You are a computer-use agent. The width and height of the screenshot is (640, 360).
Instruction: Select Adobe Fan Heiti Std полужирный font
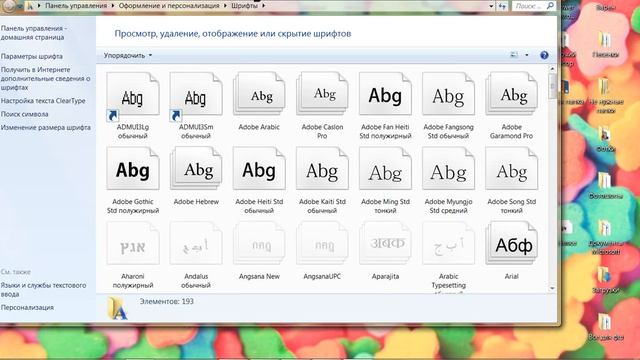385,94
